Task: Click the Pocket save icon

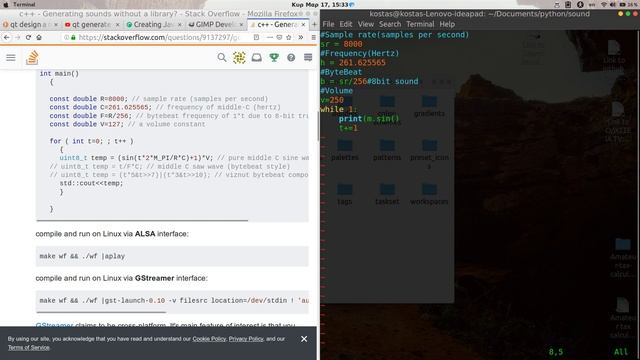Action: coord(279,37)
